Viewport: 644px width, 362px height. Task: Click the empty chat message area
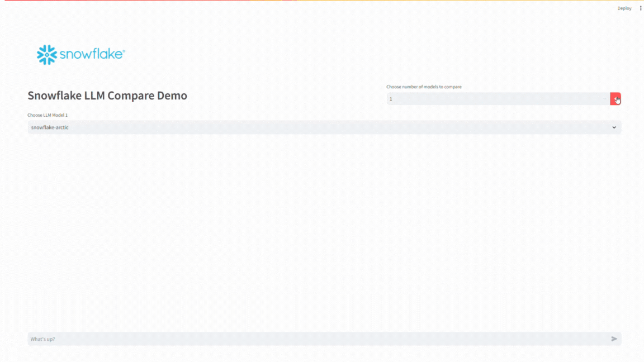pos(324,235)
